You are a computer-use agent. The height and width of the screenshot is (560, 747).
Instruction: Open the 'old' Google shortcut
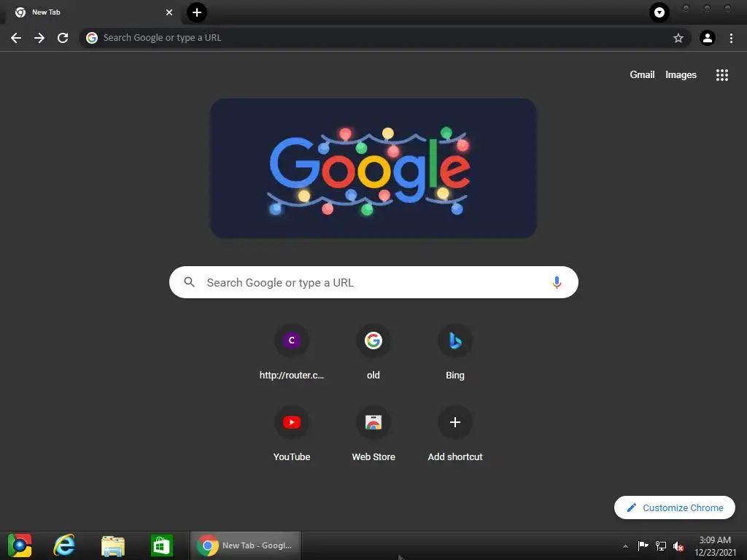(x=373, y=353)
